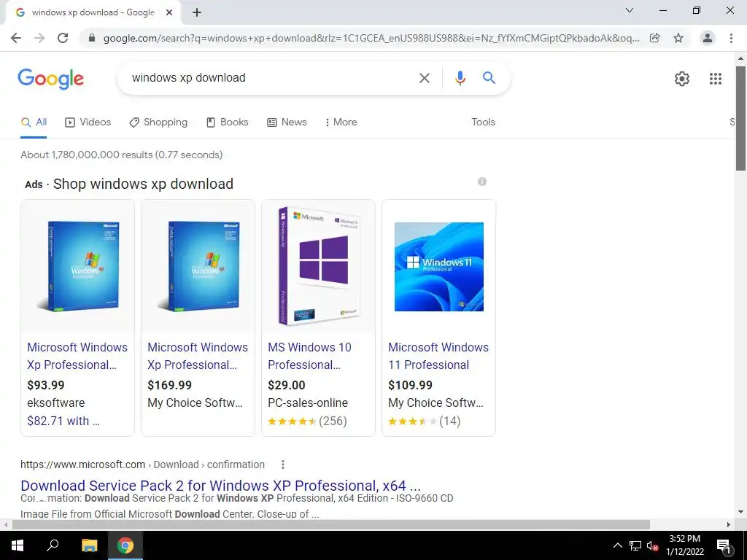The height and width of the screenshot is (560, 747).
Task: Switch to the Shopping tab
Action: coord(158,122)
